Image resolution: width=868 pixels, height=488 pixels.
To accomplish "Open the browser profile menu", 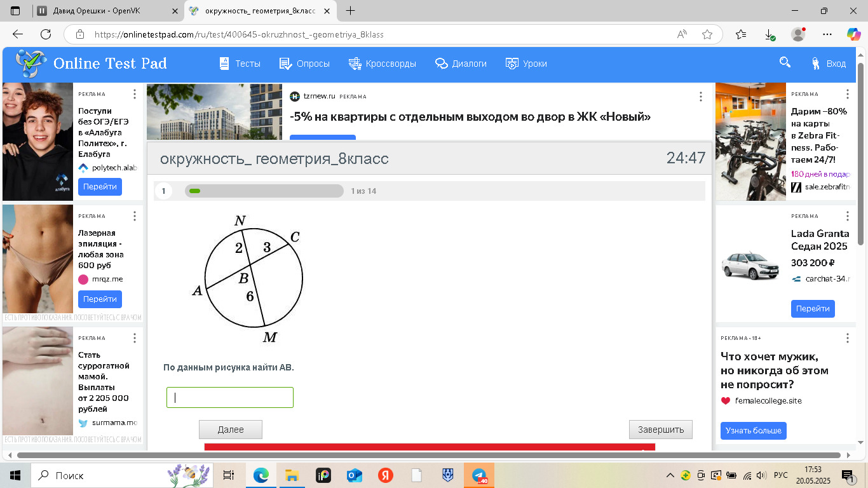I will tap(798, 34).
